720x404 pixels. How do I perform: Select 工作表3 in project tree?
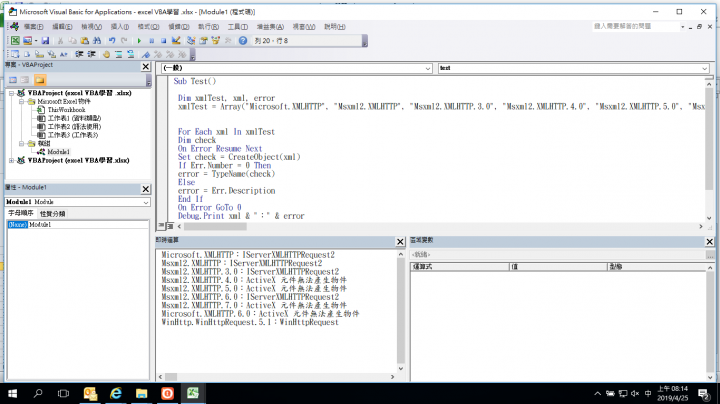click(73, 135)
